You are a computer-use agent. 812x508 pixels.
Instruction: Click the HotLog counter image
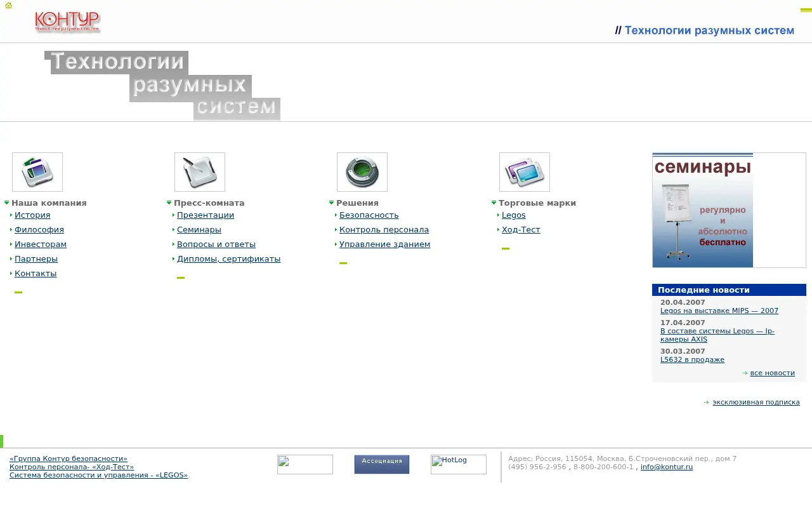[459, 464]
